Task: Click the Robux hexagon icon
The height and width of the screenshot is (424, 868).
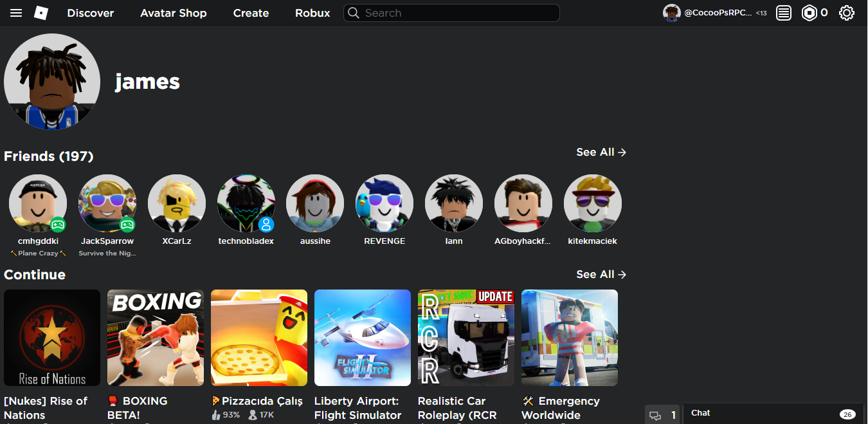Action: click(809, 13)
